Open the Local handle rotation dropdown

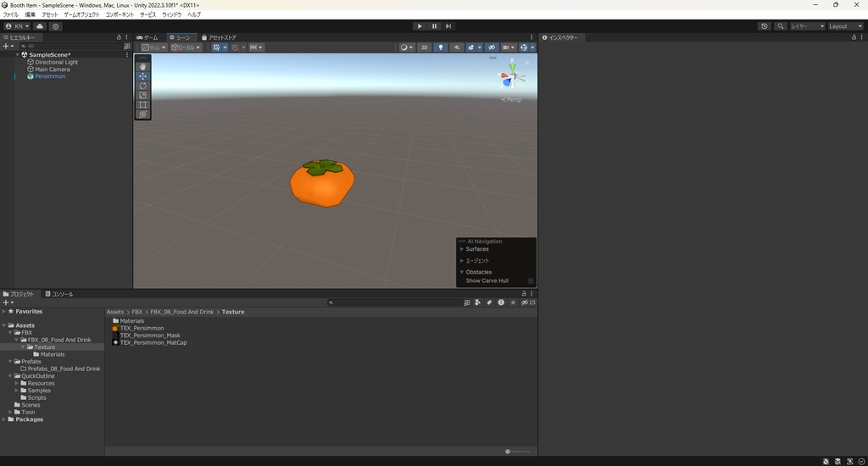click(x=186, y=47)
